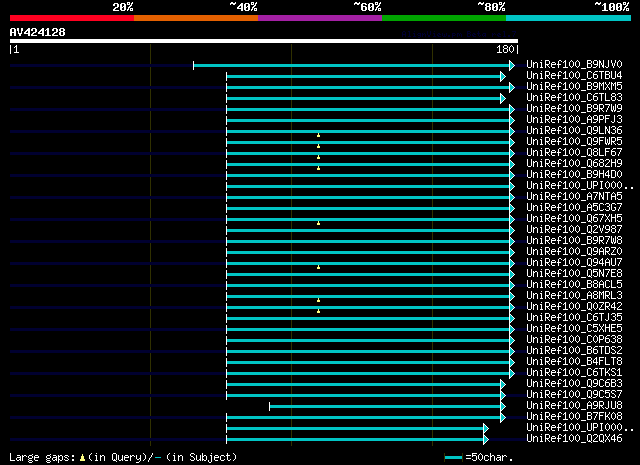Viewport: 640px width, 465px height.
Task: Click the start-position tick of B9NJV0 alignment
Action: coord(193,65)
